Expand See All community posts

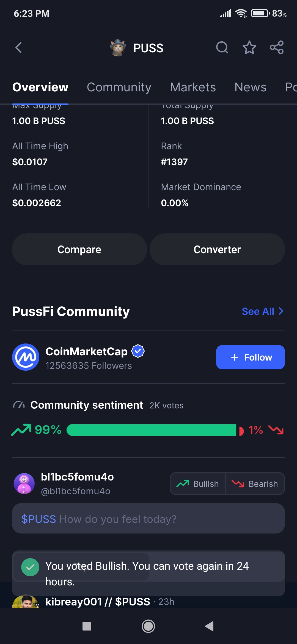point(262,311)
